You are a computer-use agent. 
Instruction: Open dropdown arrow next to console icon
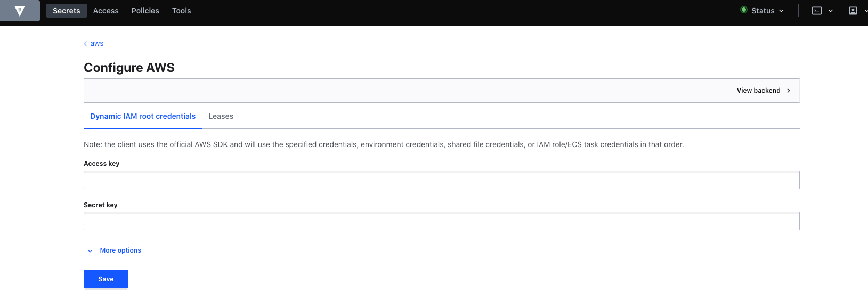(830, 11)
